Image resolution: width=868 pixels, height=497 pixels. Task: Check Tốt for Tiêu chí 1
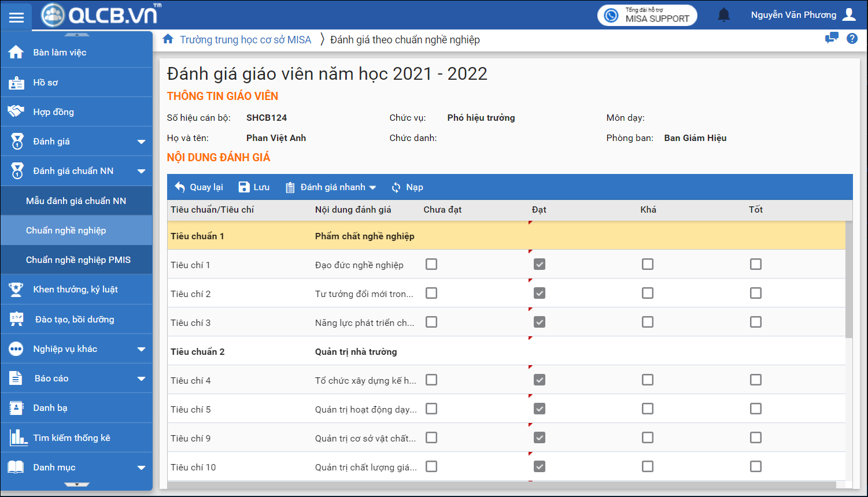[755, 264]
